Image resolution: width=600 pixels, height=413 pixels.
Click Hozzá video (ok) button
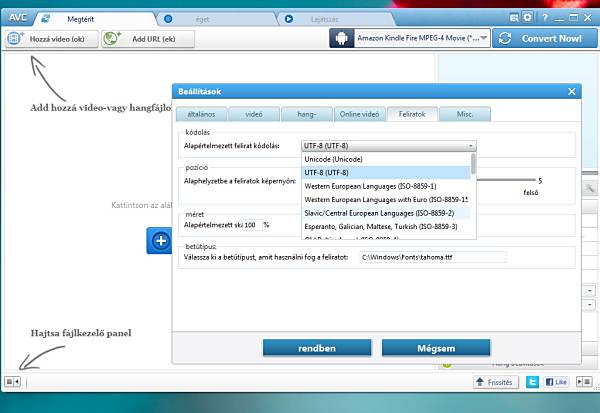point(52,39)
